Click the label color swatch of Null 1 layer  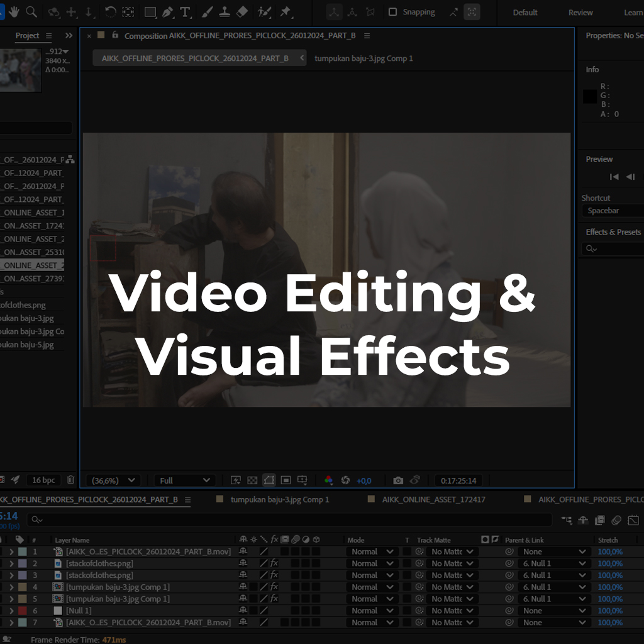point(22,611)
